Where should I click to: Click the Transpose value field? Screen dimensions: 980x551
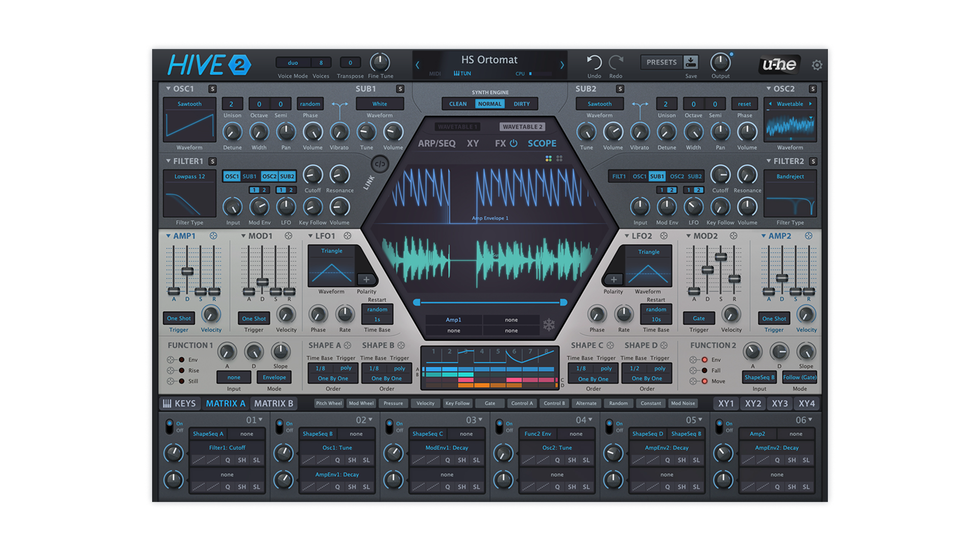(350, 63)
